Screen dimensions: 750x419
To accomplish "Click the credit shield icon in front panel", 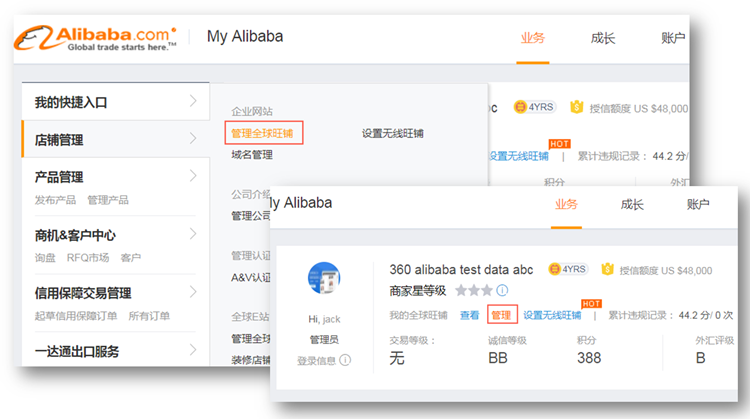I will click(607, 269).
